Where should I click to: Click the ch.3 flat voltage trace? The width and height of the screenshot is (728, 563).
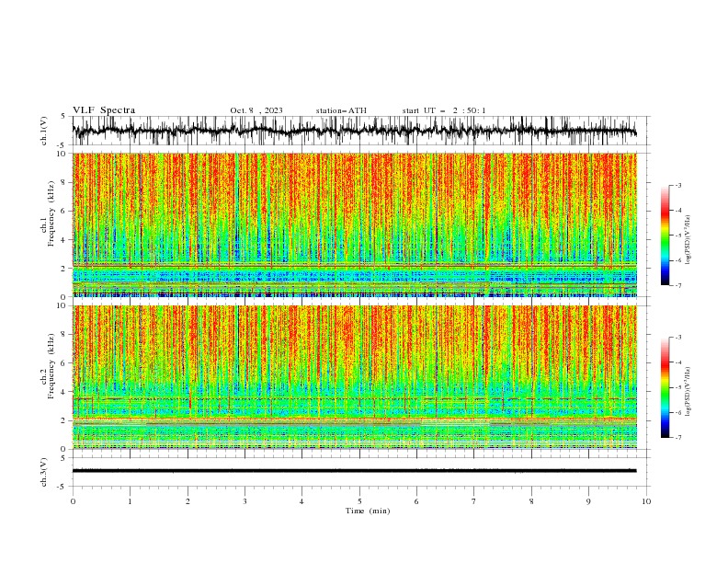coord(355,471)
